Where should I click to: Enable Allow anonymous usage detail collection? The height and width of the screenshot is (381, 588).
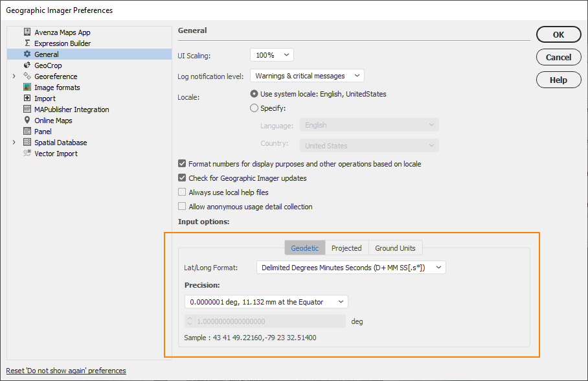[x=182, y=207]
